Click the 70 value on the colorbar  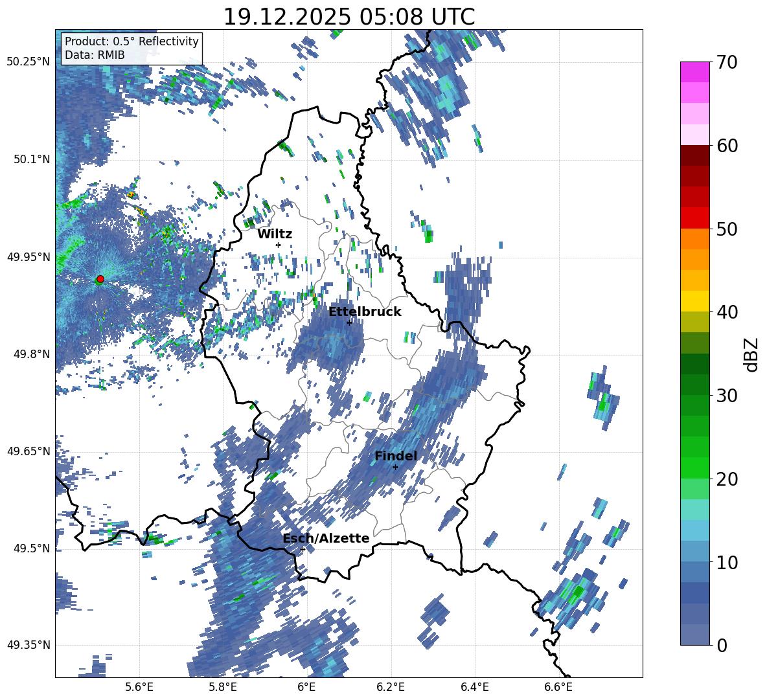[x=727, y=62]
